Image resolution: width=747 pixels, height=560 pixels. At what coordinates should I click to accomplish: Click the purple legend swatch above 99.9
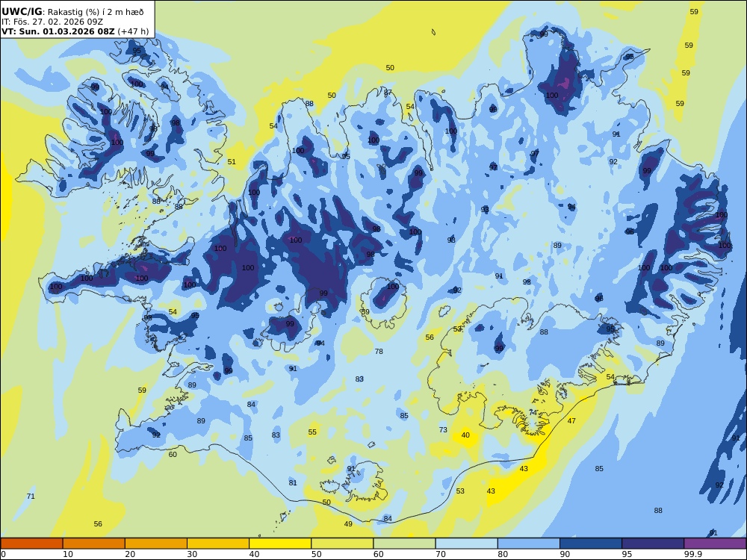[x=715, y=544]
